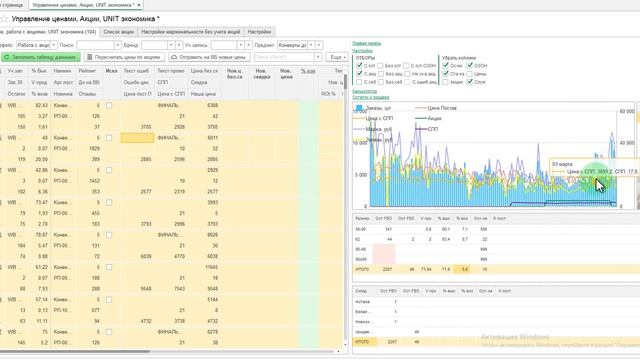
Task: Clear the Предмет filter field
Action: coord(319,45)
